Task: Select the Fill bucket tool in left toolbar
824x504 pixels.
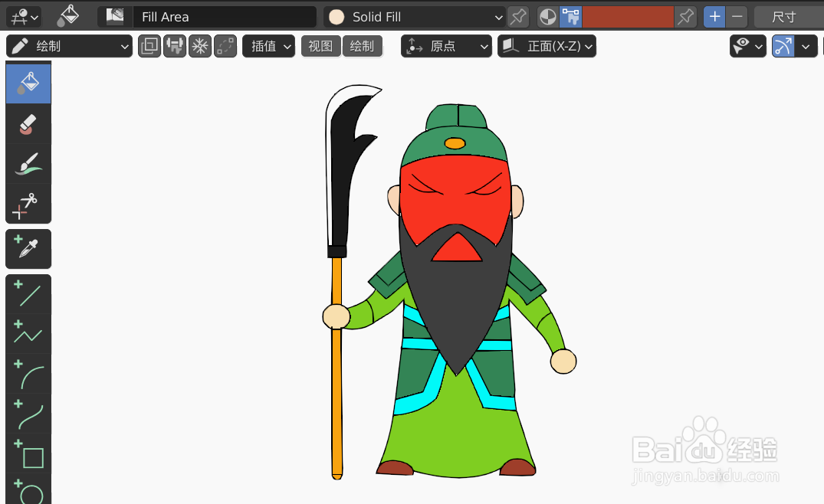Action: pyautogui.click(x=28, y=83)
